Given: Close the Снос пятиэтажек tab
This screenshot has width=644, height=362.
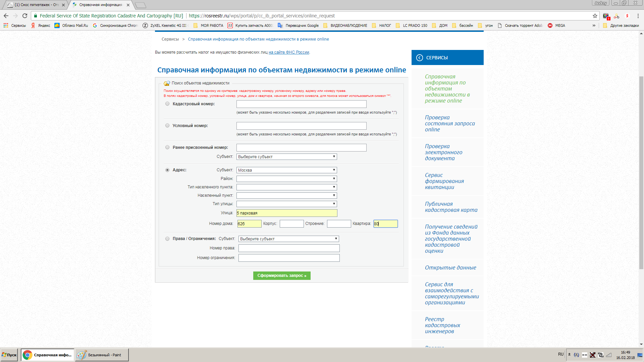Looking at the screenshot, I should click(x=63, y=5).
